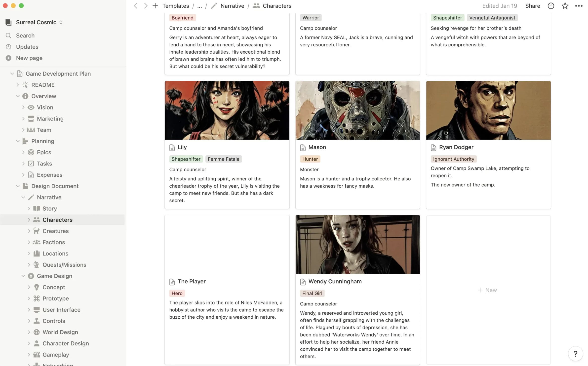Image resolution: width=588 pixels, height=366 pixels.
Task: Click the favorite star icon
Action: [565, 6]
